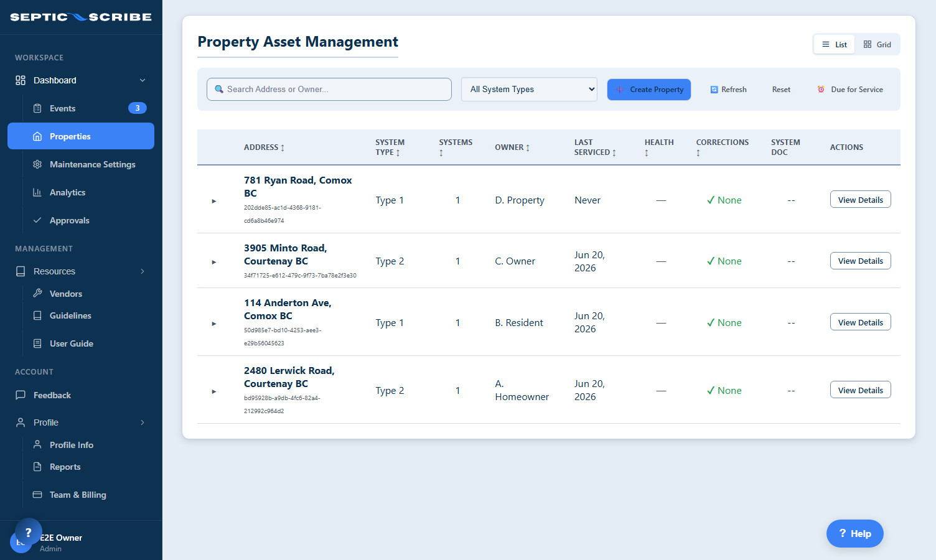Image resolution: width=936 pixels, height=560 pixels.
Task: Click owner name A. Homeowner
Action: click(522, 391)
